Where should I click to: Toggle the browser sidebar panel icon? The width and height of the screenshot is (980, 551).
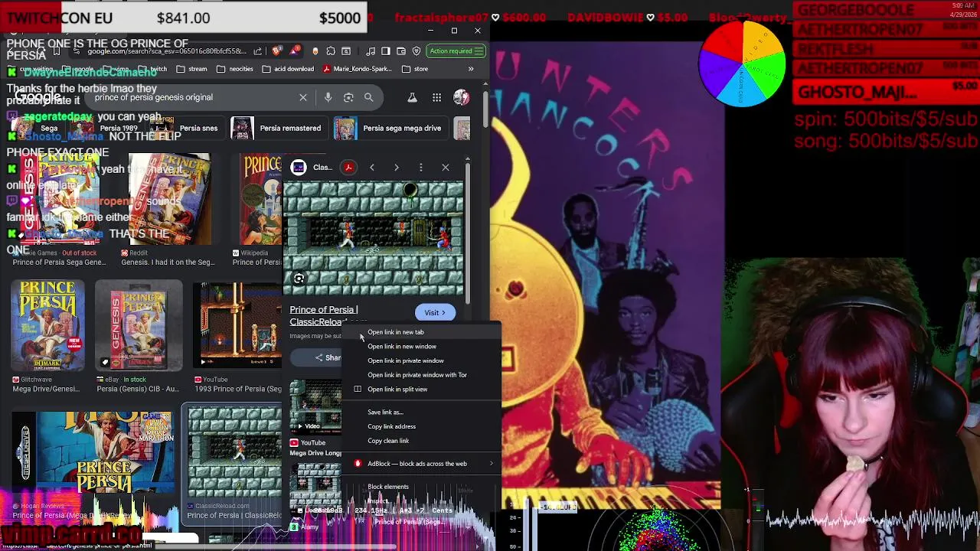click(x=386, y=51)
